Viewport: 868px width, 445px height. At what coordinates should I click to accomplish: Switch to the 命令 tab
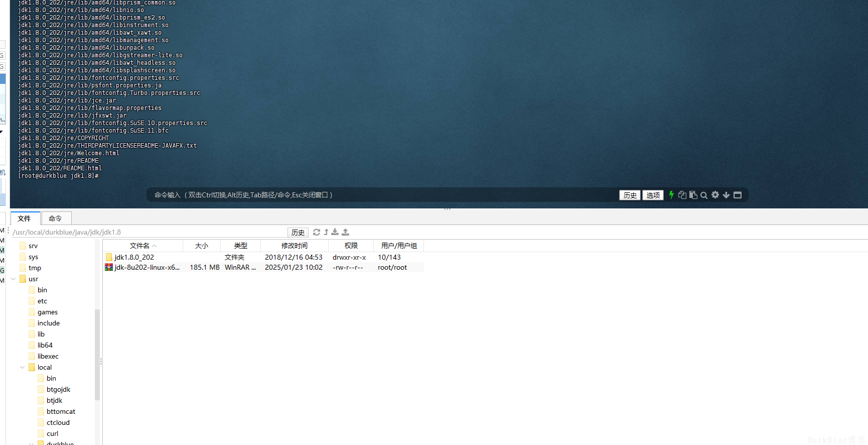[x=55, y=218]
